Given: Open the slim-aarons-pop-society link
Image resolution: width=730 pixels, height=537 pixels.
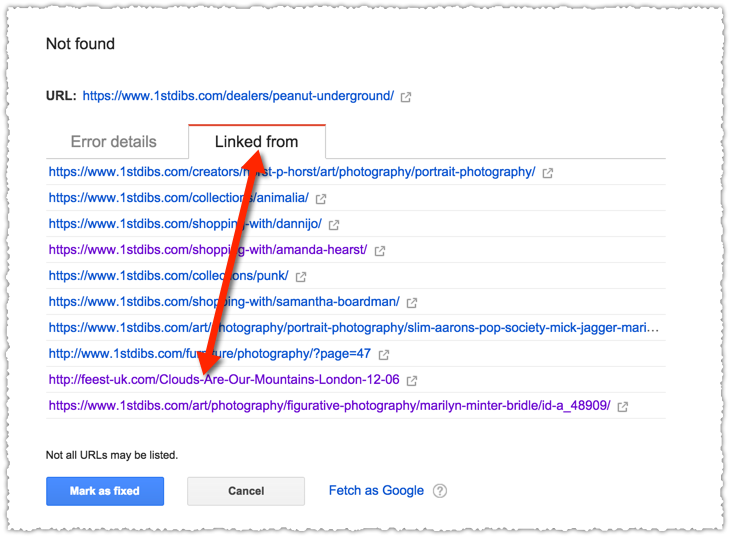Looking at the screenshot, I should [354, 328].
